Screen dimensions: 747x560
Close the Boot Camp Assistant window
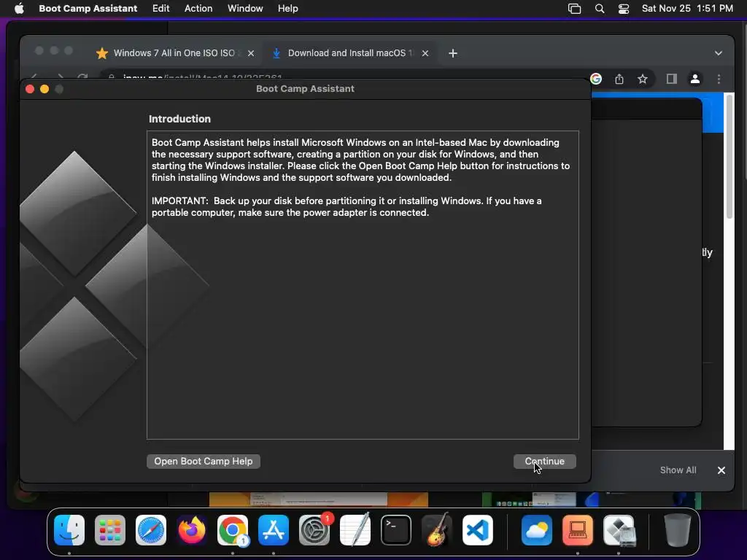tap(29, 89)
